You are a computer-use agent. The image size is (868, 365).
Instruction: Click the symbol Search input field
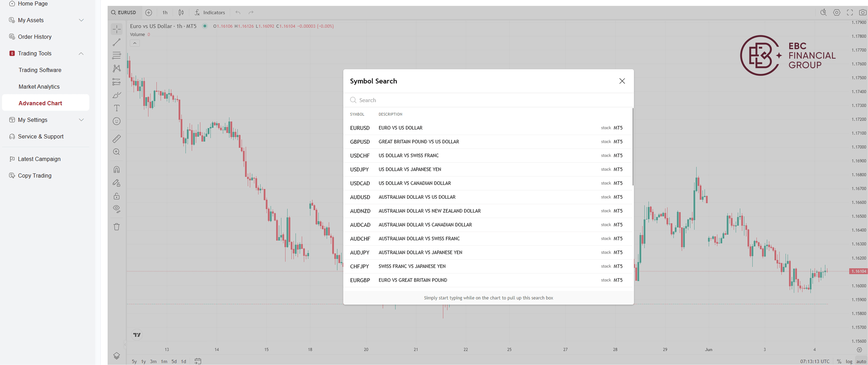488,100
